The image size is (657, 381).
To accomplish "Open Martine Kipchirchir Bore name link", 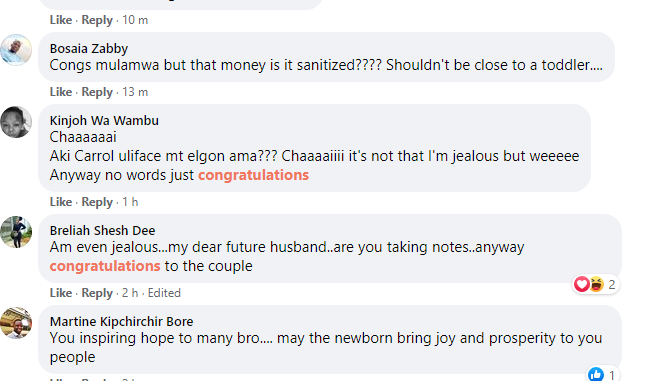I will click(x=122, y=321).
